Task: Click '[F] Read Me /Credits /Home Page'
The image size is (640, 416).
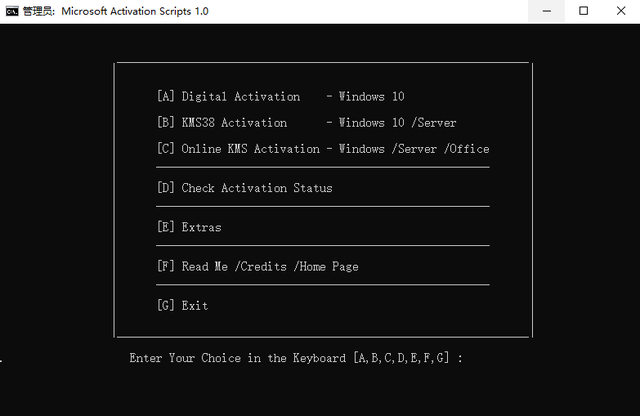Action: 258,266
